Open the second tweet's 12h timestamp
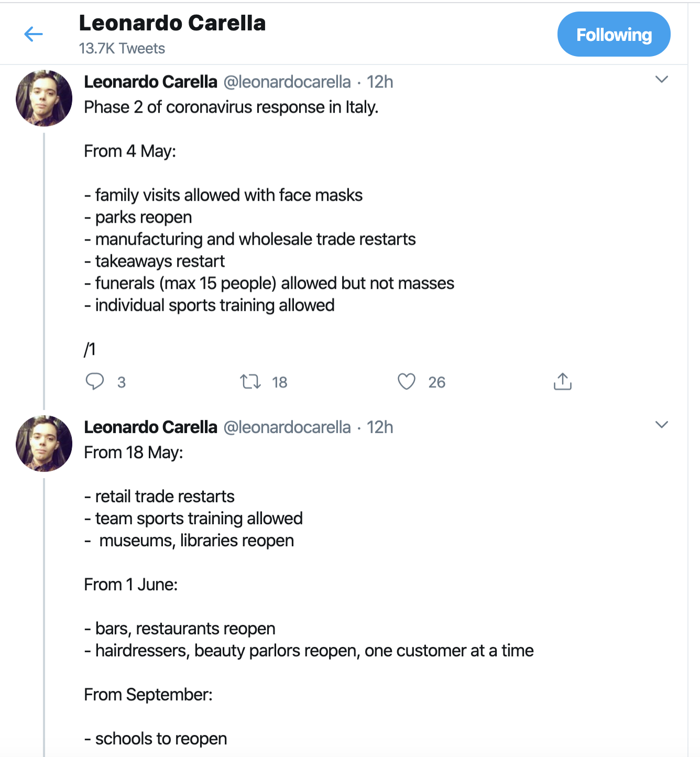This screenshot has height=757, width=700. point(380,428)
